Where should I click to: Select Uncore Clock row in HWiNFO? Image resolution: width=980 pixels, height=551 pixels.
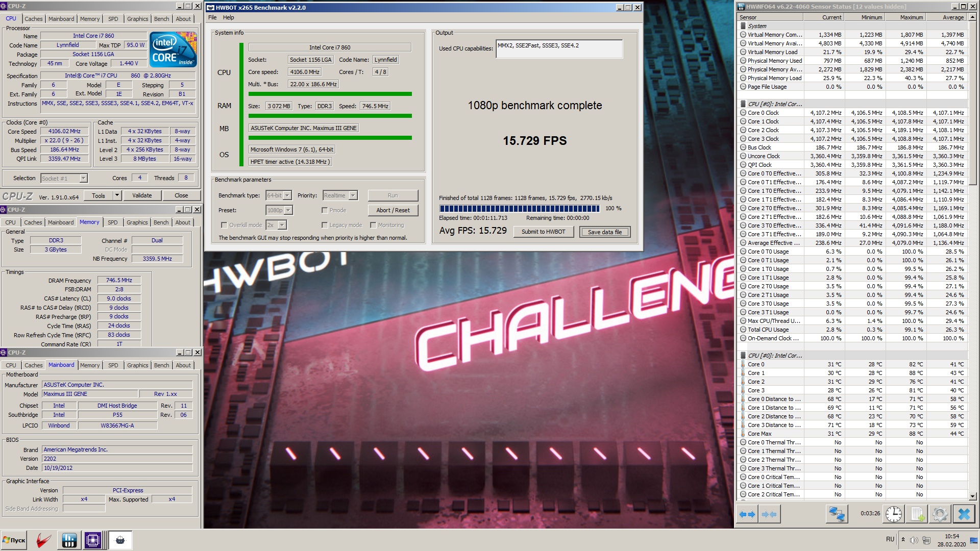click(852, 156)
